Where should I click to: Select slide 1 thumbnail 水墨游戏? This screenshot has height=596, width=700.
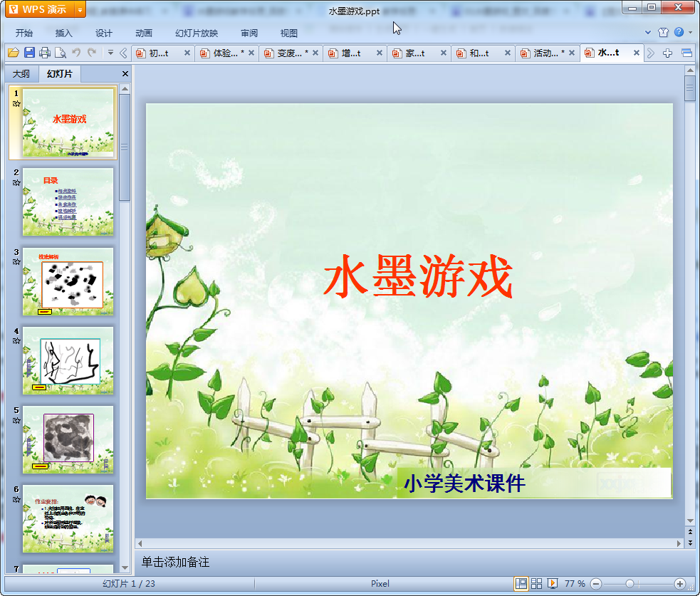[x=68, y=122]
